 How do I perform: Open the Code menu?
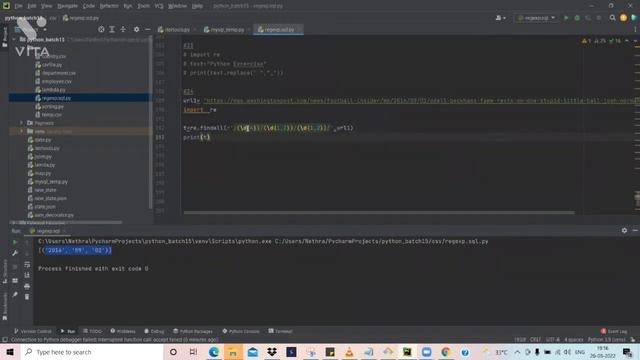[89, 6]
